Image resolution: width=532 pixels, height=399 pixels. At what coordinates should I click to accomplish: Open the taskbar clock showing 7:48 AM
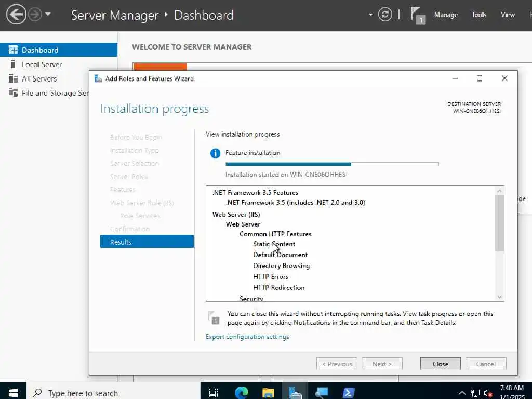pyautogui.click(x=512, y=392)
